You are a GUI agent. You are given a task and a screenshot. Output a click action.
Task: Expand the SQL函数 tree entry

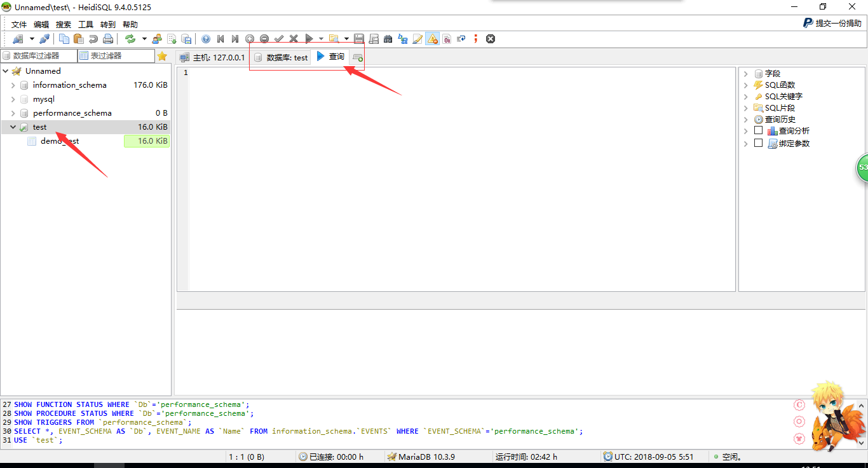point(746,85)
